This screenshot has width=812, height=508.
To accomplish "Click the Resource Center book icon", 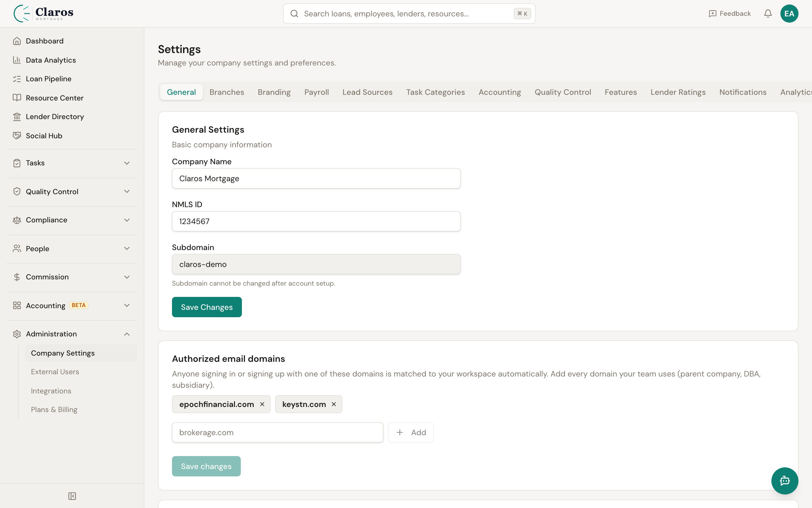I will [x=17, y=98].
